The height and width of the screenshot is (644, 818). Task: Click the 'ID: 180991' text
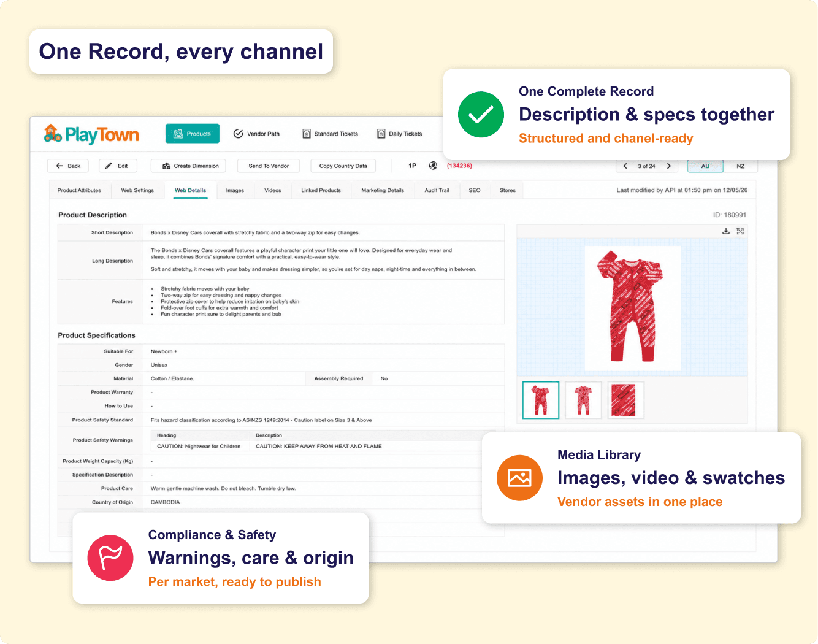[x=730, y=215]
